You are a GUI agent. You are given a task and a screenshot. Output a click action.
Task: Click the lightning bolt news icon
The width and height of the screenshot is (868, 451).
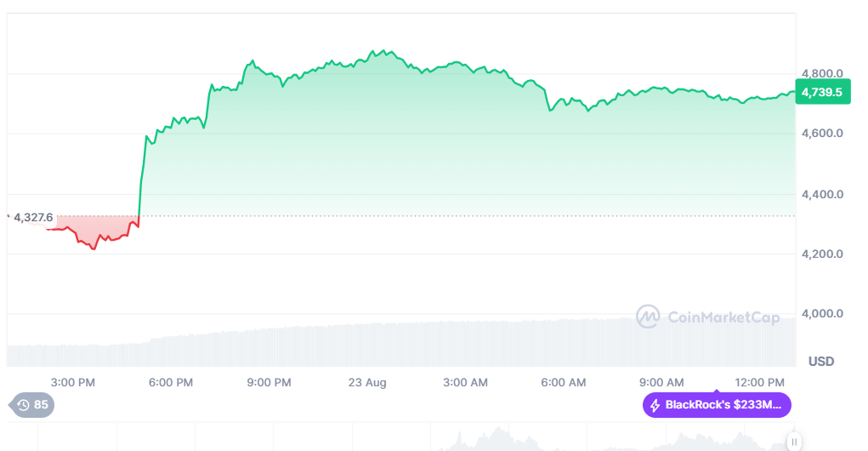(x=655, y=405)
